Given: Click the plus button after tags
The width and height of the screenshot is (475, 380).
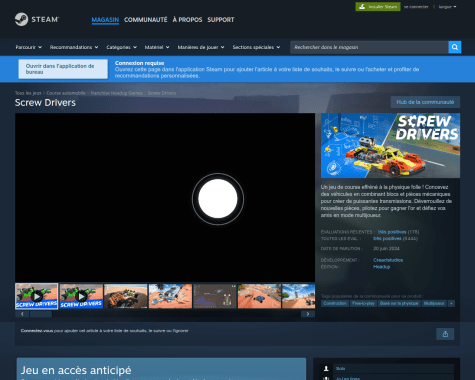Looking at the screenshot, I should click(451, 303).
